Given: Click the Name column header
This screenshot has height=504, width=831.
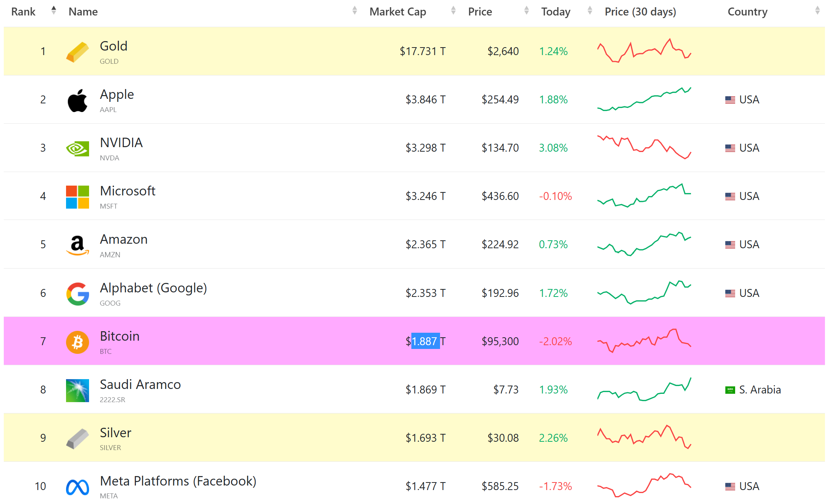Looking at the screenshot, I should [x=83, y=12].
